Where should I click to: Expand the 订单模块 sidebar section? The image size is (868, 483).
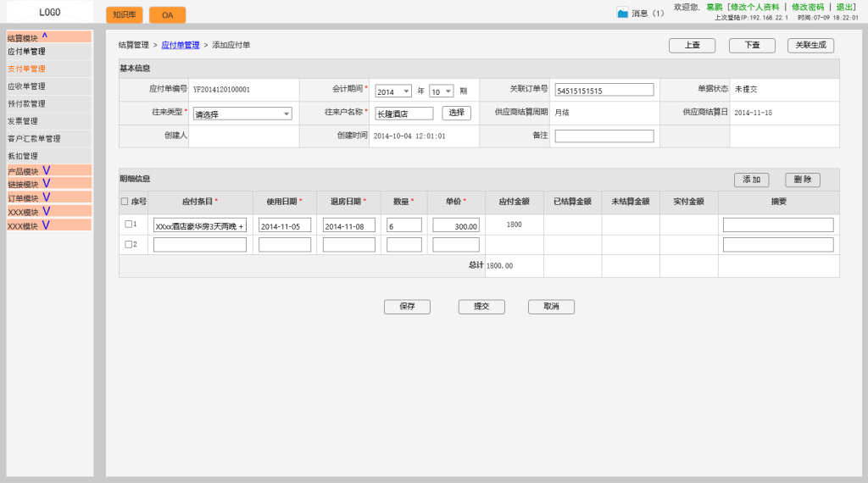[46, 197]
